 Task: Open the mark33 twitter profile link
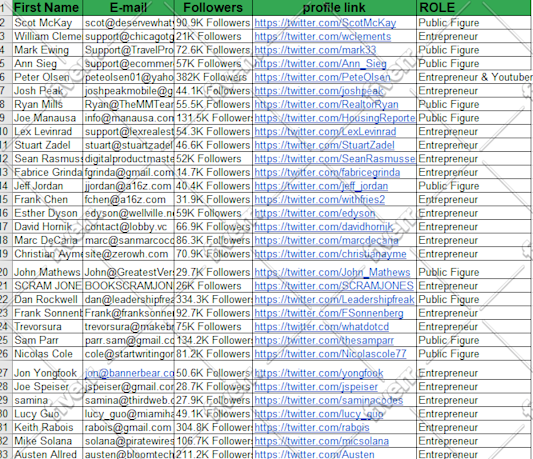tap(315, 50)
